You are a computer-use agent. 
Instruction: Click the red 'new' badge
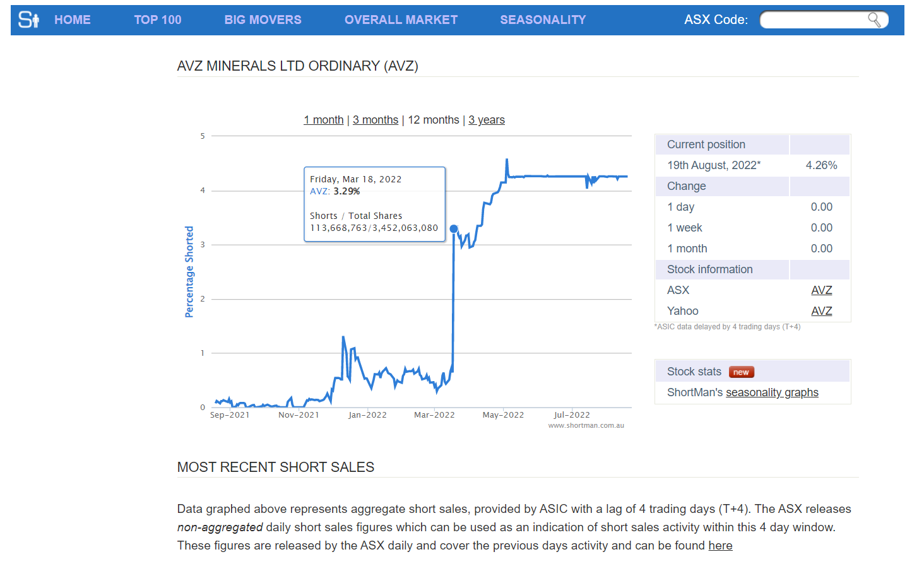pos(741,372)
